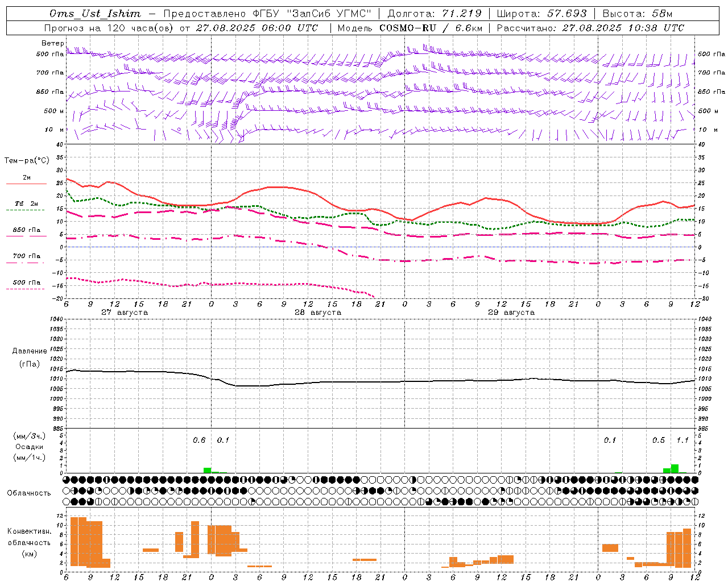Click the Давление pressure panel label

(x=30, y=351)
